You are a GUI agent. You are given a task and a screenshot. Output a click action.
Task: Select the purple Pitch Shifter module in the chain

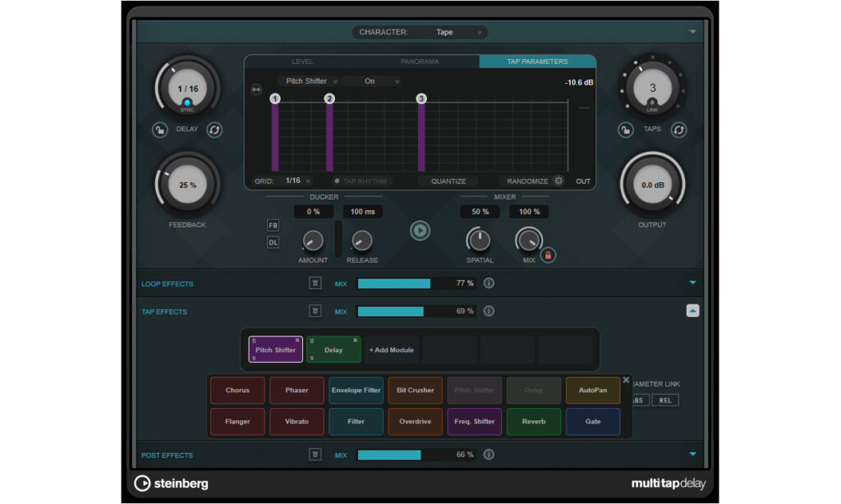[x=275, y=350]
